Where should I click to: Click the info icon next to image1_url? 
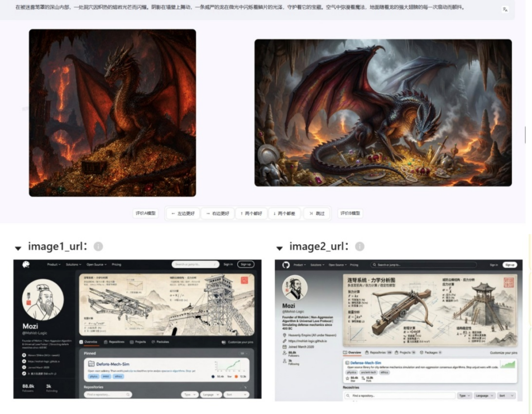[x=98, y=246]
